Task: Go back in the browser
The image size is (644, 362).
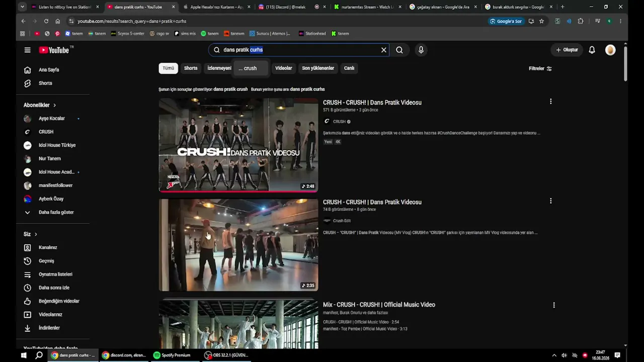Action: tap(23, 21)
